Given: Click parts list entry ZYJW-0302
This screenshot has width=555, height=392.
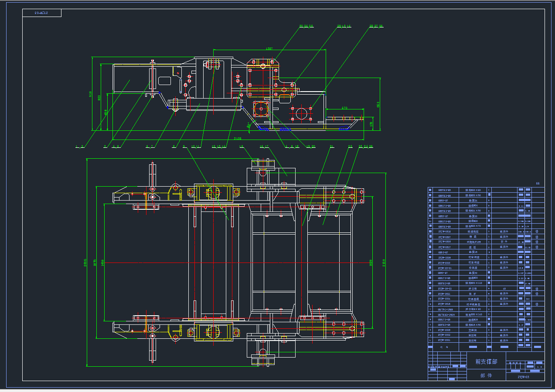Looking at the screenshot, I should [444, 335].
